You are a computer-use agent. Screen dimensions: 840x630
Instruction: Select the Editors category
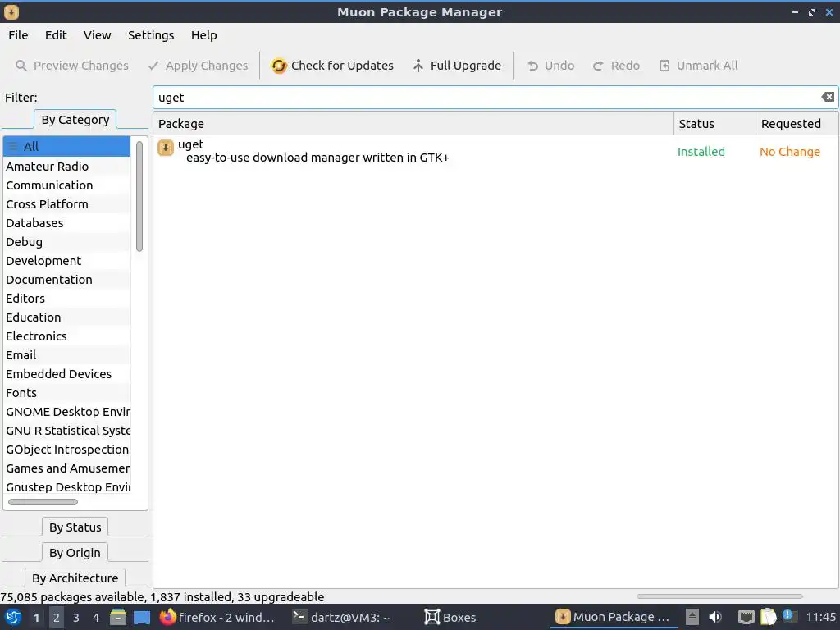click(66, 299)
